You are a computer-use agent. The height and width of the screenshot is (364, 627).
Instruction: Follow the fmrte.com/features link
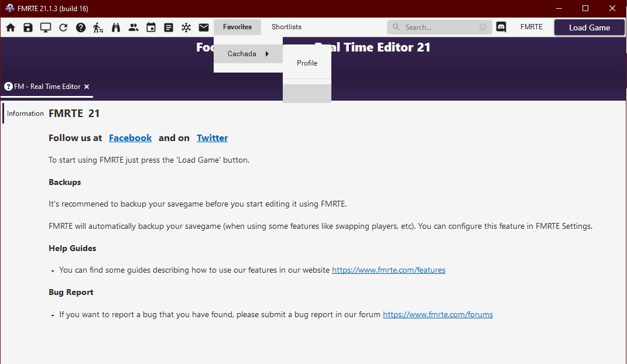click(x=389, y=270)
